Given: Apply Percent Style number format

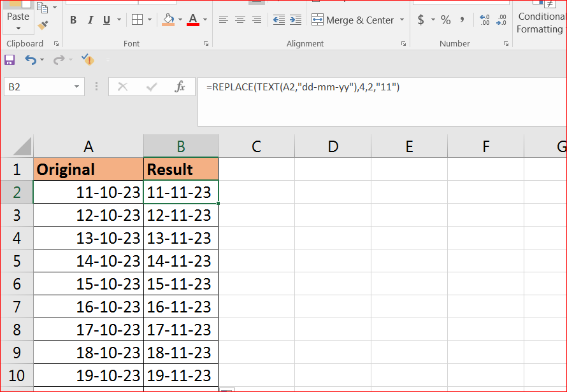Looking at the screenshot, I should (445, 20).
